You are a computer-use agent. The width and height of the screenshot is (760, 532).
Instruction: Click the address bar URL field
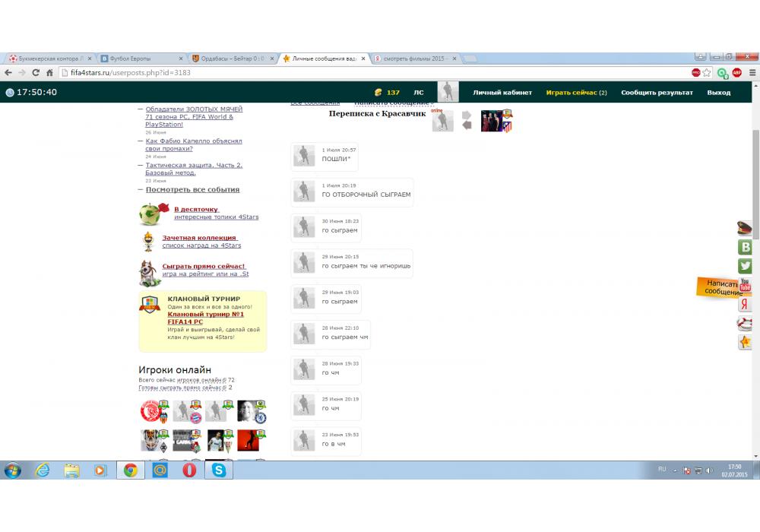[x=373, y=73]
